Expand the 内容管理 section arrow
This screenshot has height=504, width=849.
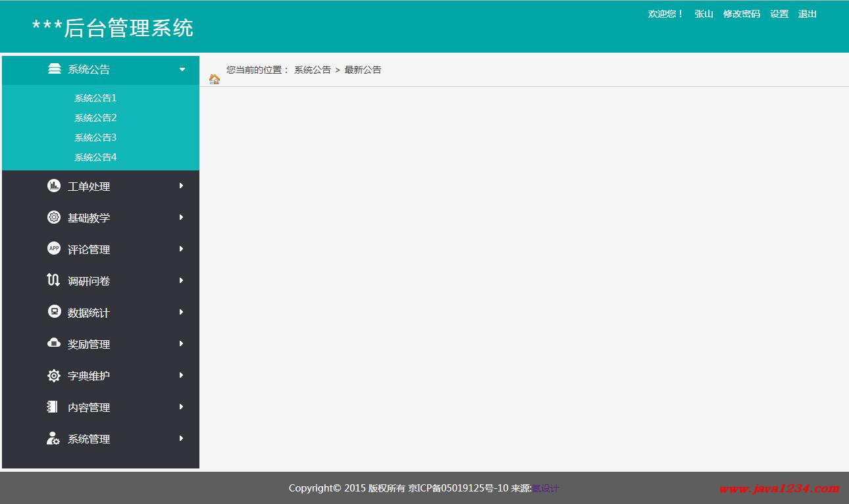coord(181,407)
